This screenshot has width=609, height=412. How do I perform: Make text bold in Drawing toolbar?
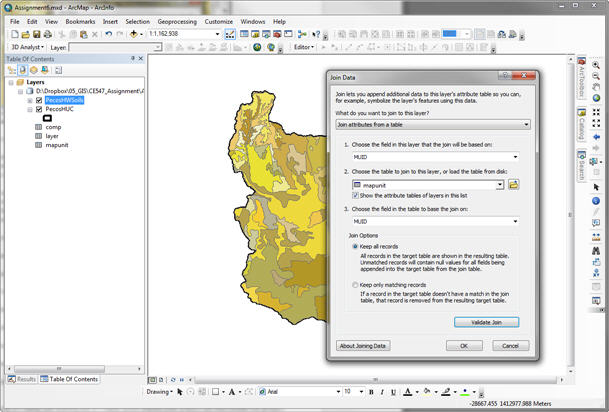pyautogui.click(x=371, y=392)
